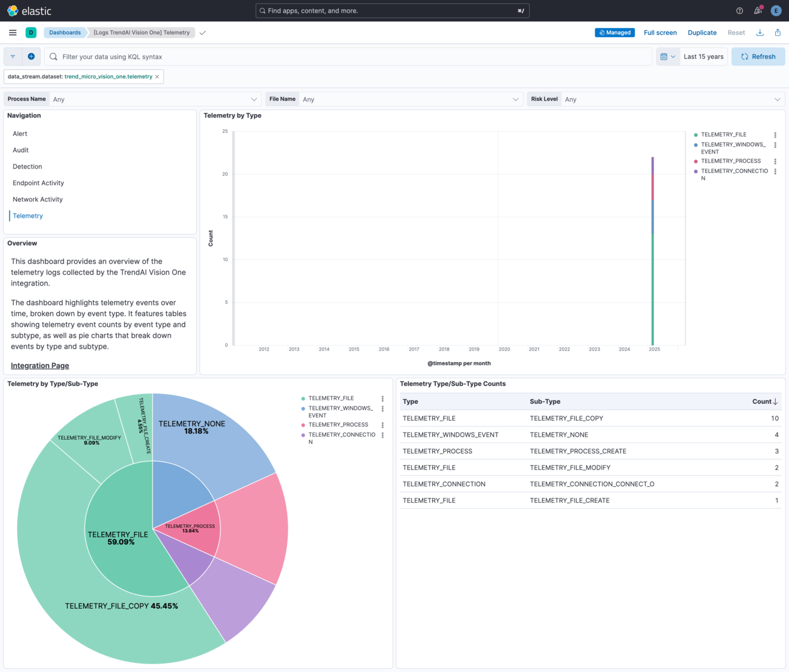Open the help menu icon

[x=739, y=11]
